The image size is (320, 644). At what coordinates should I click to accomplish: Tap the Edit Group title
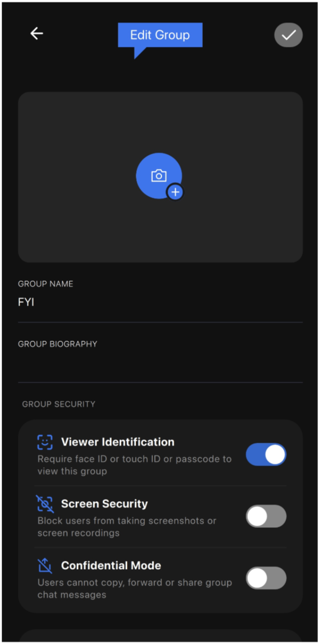[x=160, y=35]
